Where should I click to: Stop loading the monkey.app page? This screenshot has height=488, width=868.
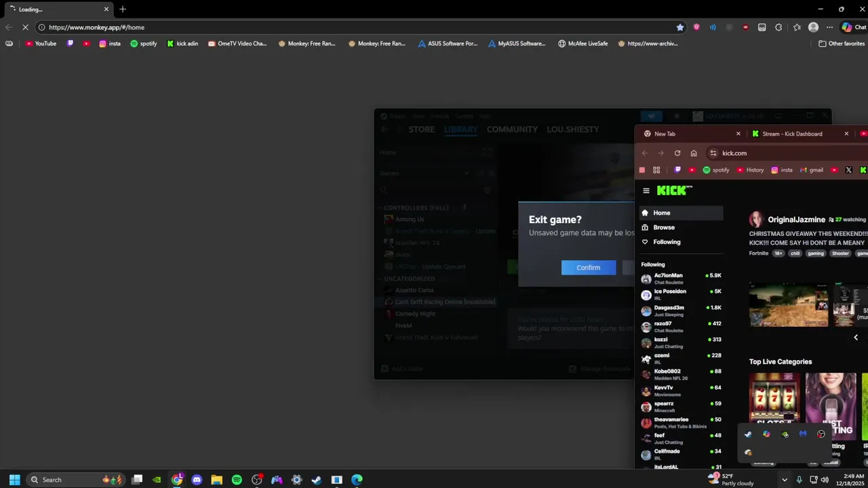pyautogui.click(x=25, y=27)
